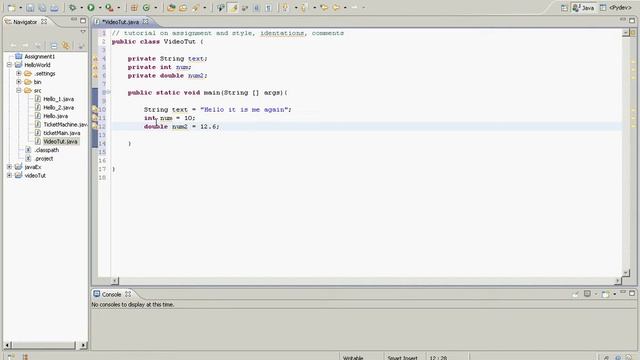Select VideoTut.java in the Navigator tree

[60, 142]
